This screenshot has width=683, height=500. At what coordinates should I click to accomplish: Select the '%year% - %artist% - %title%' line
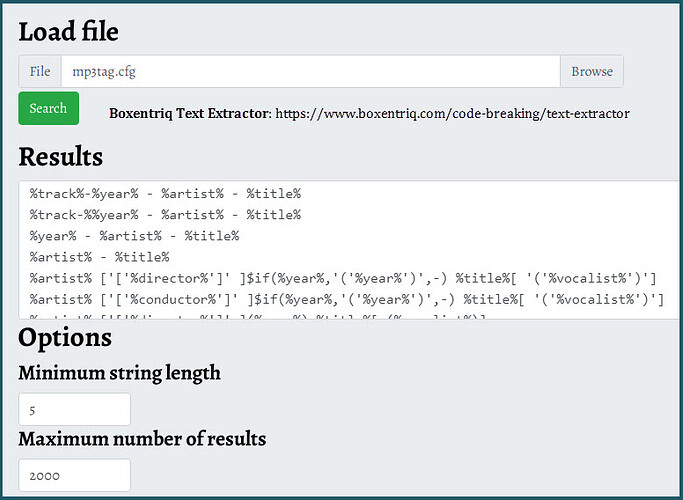click(x=134, y=236)
